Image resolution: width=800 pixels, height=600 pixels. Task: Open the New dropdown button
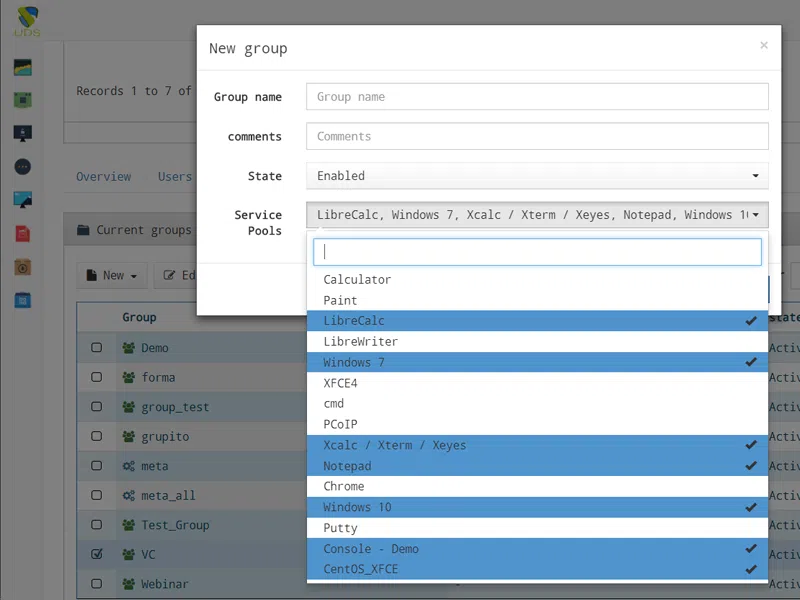[x=112, y=276]
